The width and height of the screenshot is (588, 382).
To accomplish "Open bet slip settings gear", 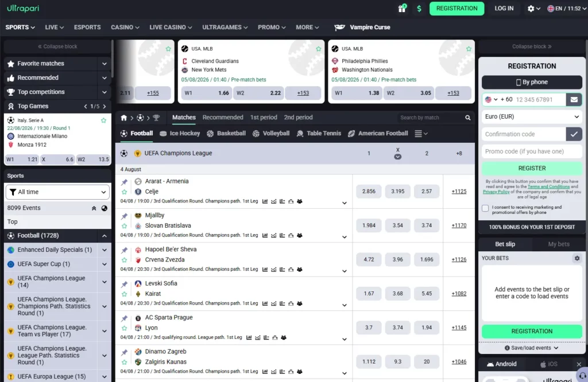I will click(577, 258).
